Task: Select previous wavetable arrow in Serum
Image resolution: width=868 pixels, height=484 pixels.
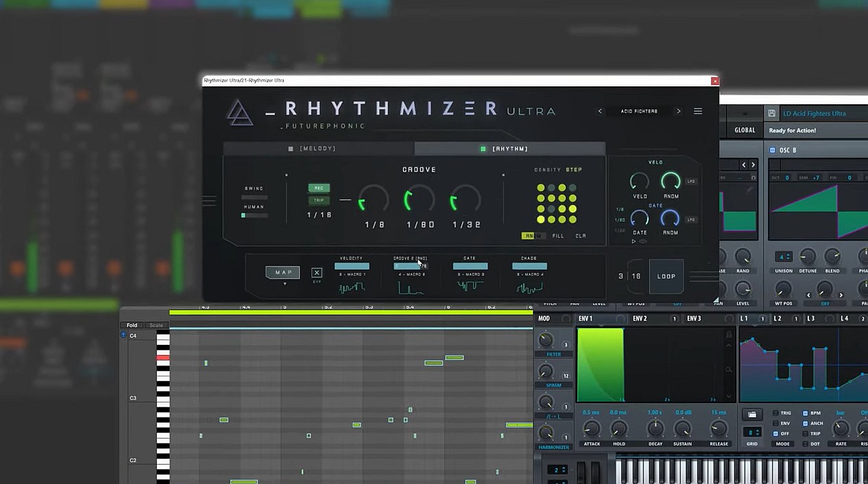Action: (744, 165)
